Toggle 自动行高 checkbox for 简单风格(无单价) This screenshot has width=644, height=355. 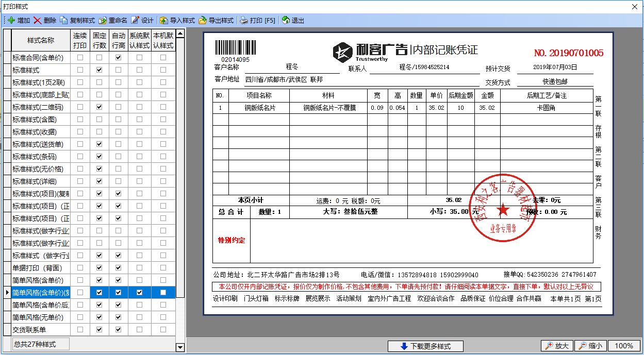click(x=119, y=317)
